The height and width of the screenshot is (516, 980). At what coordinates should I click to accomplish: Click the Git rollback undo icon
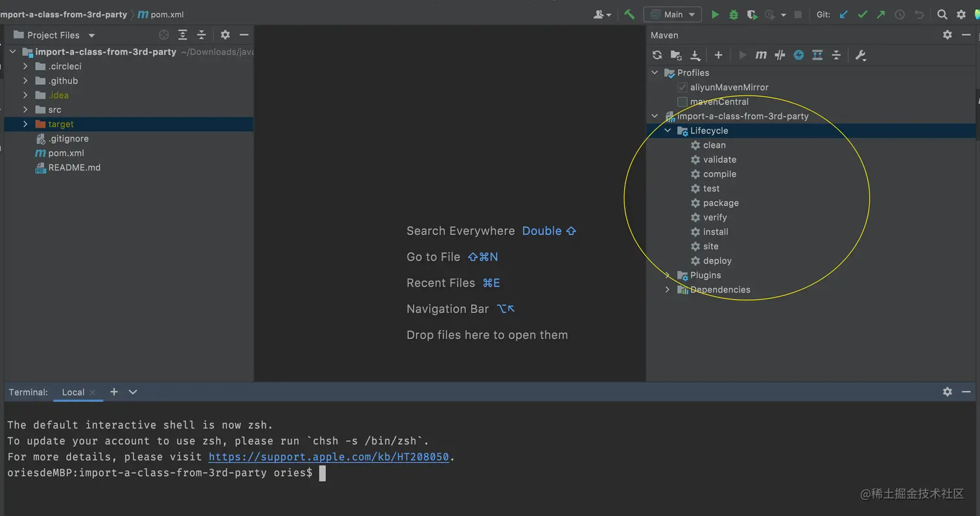[x=918, y=14]
